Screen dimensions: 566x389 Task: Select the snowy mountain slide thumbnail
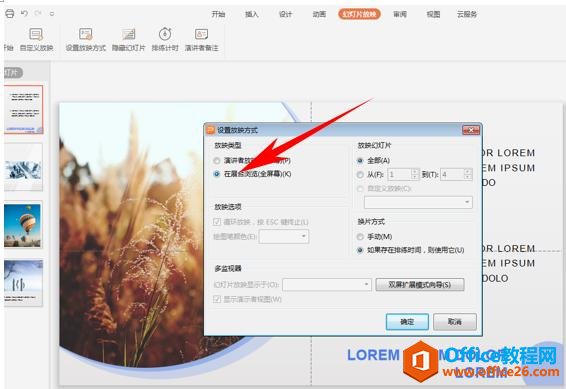click(x=24, y=167)
